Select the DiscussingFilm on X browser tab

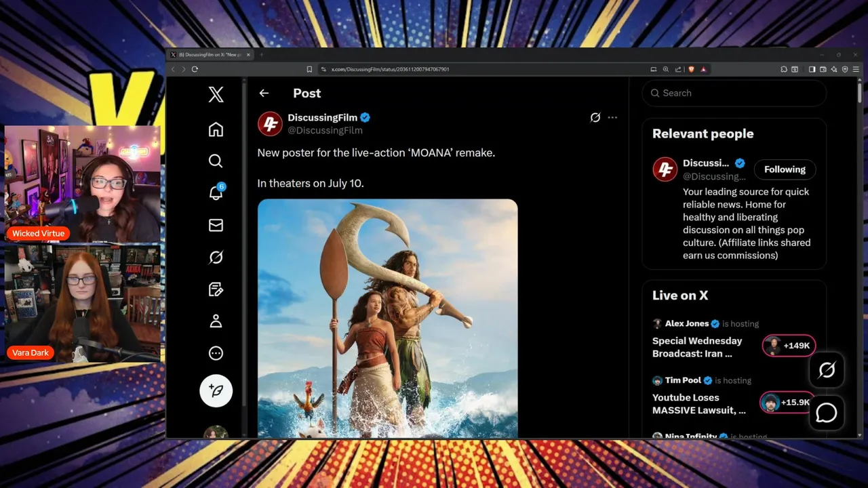[x=210, y=55]
